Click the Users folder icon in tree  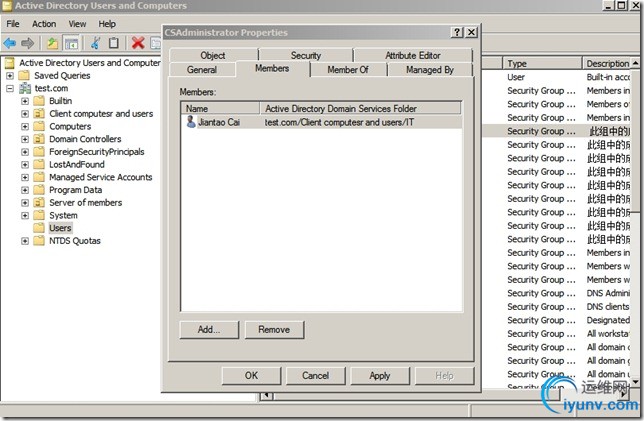[39, 228]
